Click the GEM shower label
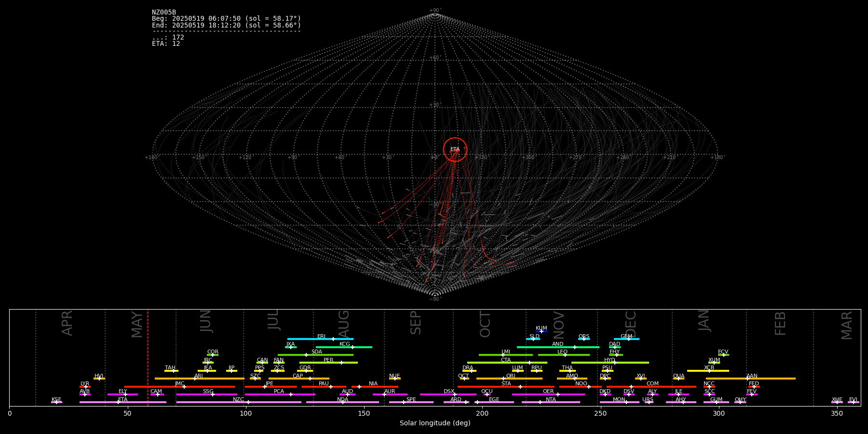Screen dimensions: 868x434 626,337
